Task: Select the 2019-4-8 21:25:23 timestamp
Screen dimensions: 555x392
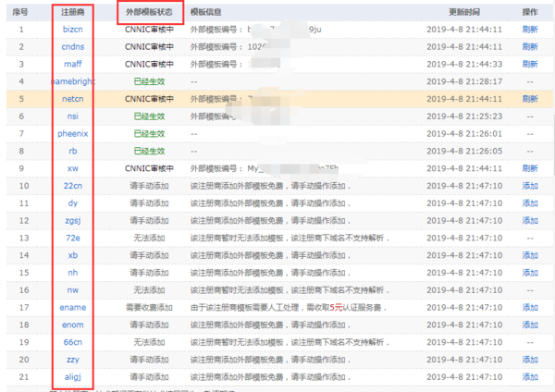Action: [x=464, y=116]
